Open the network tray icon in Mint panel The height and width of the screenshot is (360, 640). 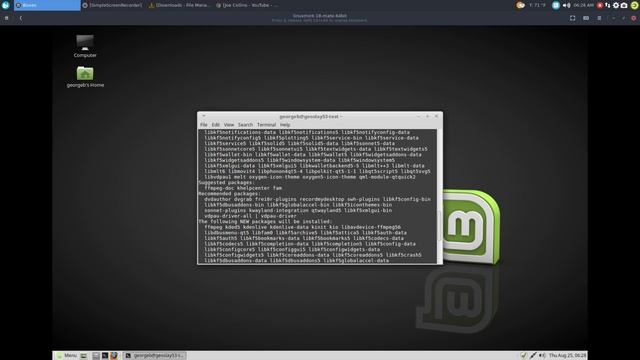point(533,356)
